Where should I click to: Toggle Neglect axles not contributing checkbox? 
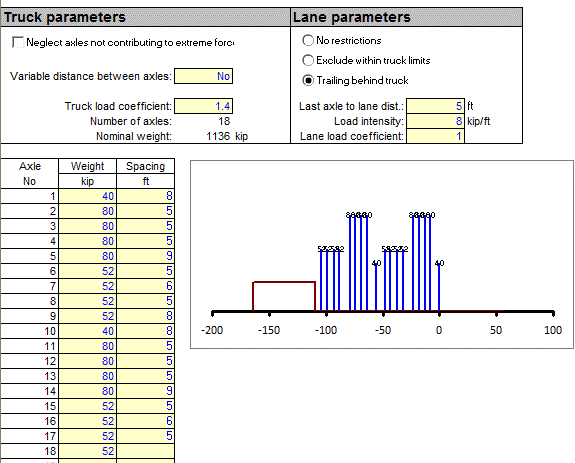tap(18, 43)
